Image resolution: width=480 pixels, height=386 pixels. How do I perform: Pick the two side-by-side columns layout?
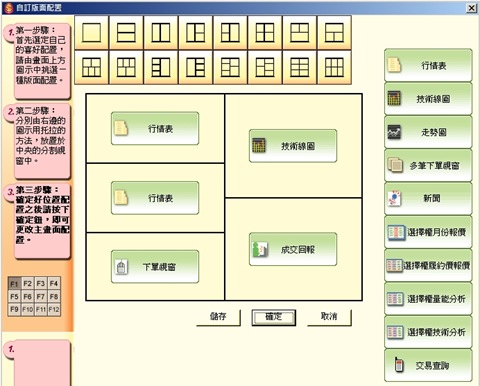161,33
